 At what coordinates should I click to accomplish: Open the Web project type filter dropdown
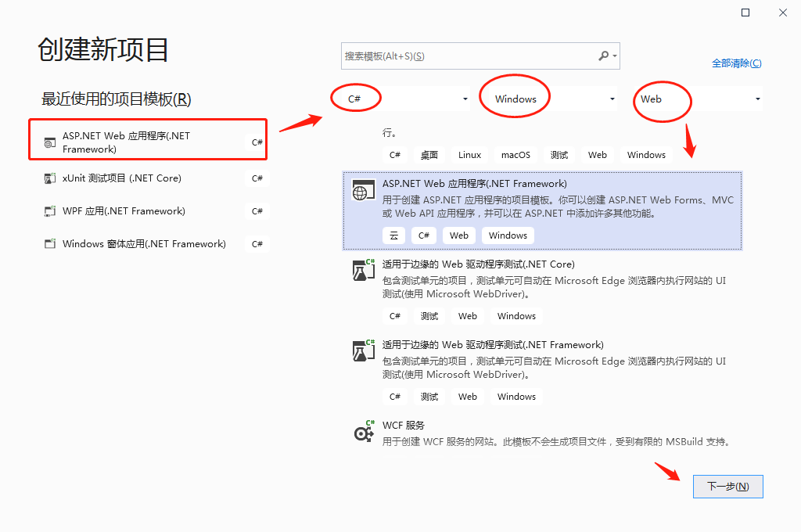[699, 99]
